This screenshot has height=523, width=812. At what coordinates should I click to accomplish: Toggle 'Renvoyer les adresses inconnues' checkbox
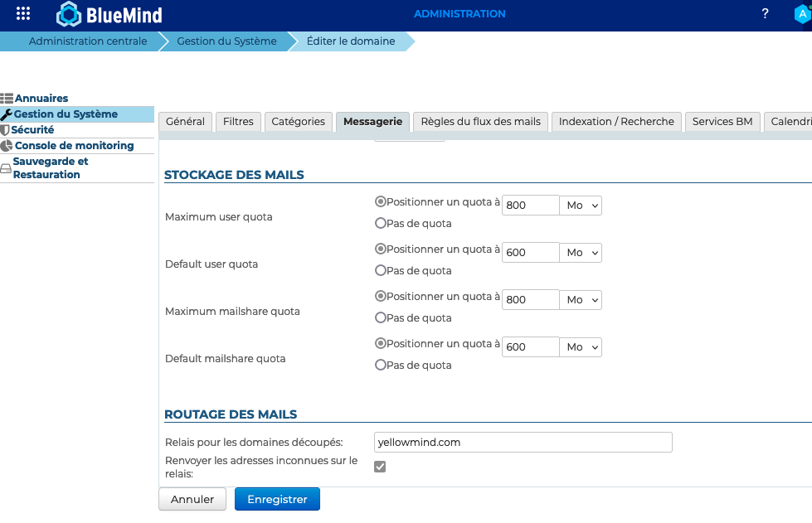tap(380, 467)
